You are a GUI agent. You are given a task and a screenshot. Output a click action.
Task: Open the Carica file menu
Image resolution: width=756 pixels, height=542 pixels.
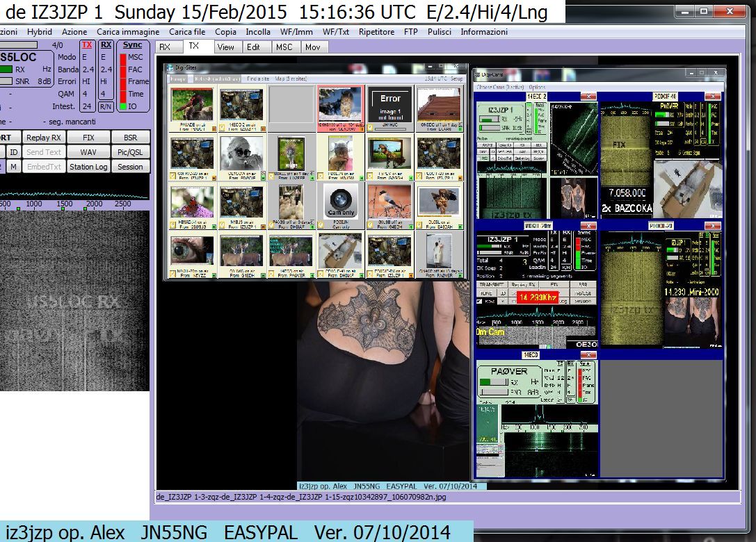(x=187, y=32)
